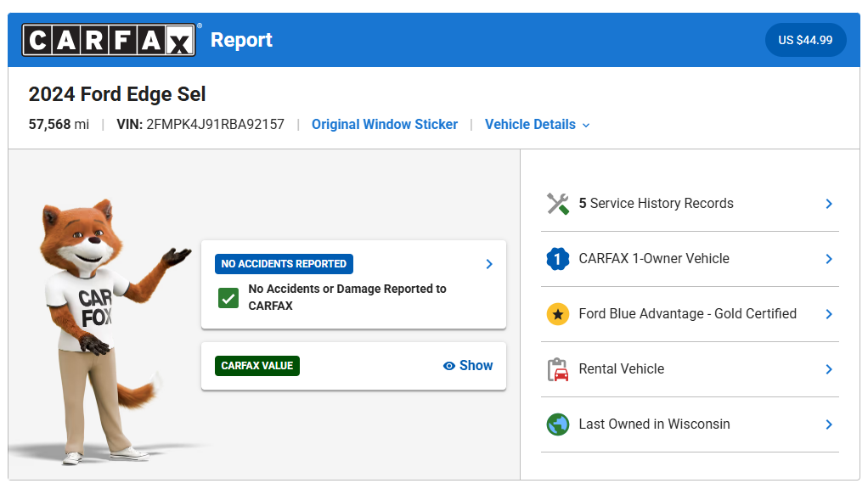The height and width of the screenshot is (489, 868).
Task: Click the Report header text
Action: point(241,40)
